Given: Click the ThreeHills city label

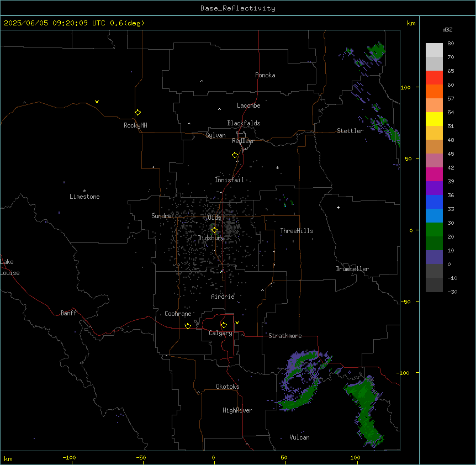Looking at the screenshot, I should point(297,231).
